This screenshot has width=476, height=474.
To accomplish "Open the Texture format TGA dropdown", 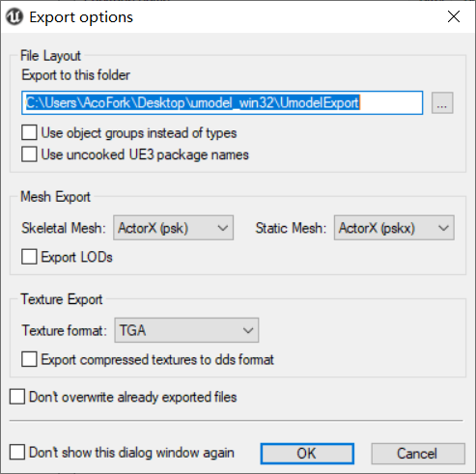I will (x=186, y=330).
